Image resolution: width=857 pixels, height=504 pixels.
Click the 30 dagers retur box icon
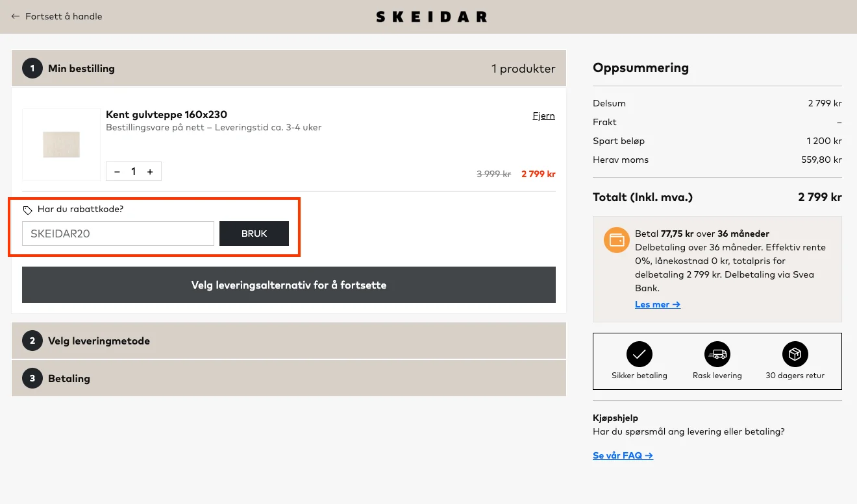(795, 354)
